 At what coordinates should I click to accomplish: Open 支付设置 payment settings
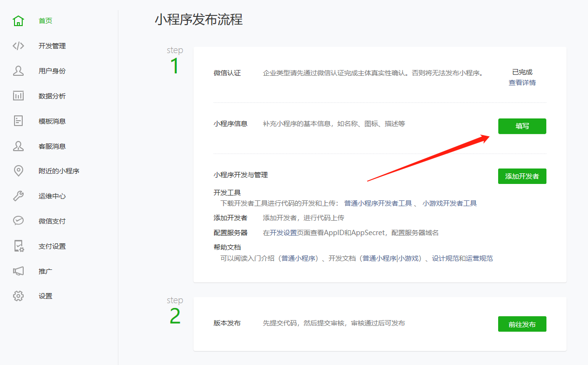[18, 246]
